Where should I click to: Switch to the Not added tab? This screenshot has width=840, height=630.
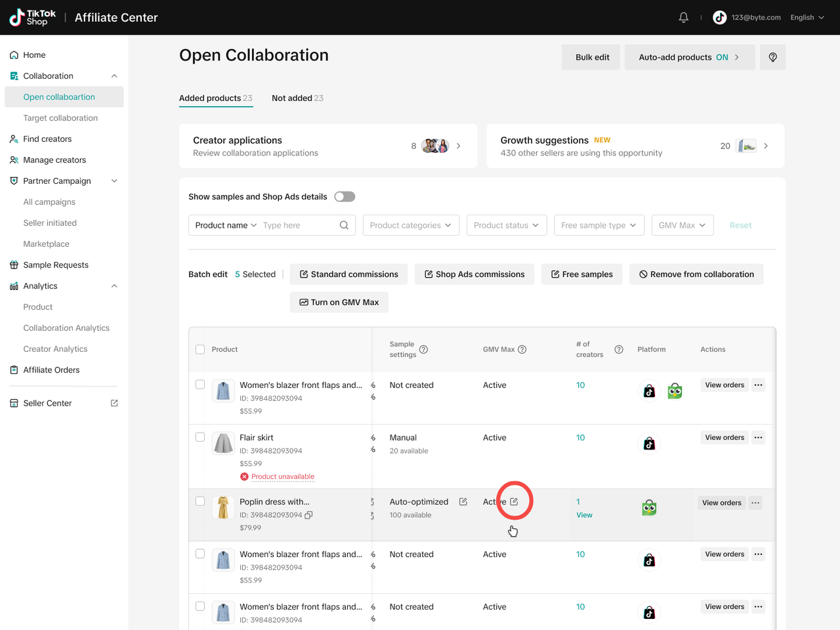(x=297, y=98)
